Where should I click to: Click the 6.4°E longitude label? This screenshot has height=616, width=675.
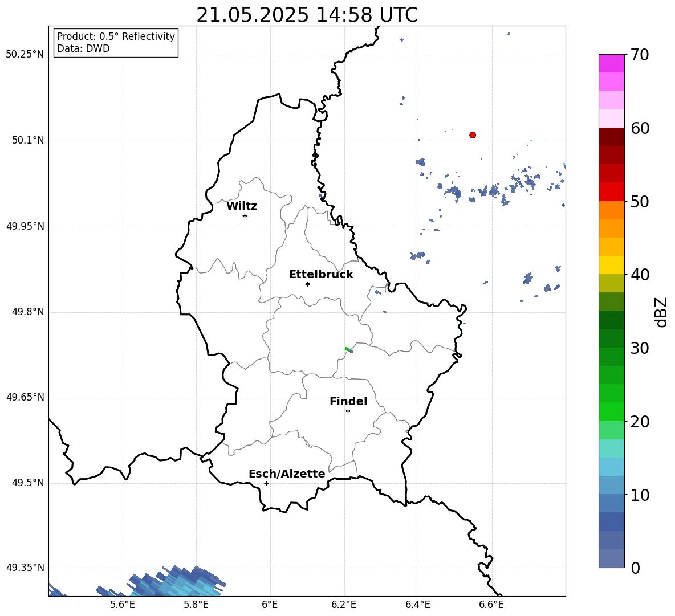click(x=417, y=605)
